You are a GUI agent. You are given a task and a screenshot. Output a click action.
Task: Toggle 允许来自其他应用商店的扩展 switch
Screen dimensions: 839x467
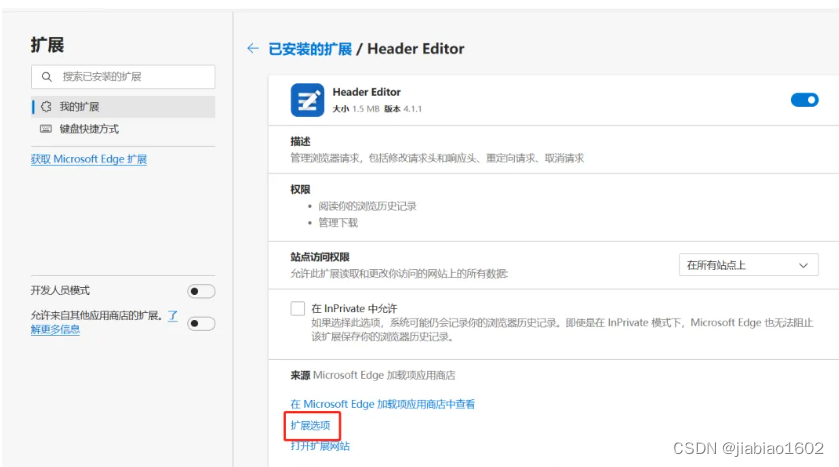201,324
